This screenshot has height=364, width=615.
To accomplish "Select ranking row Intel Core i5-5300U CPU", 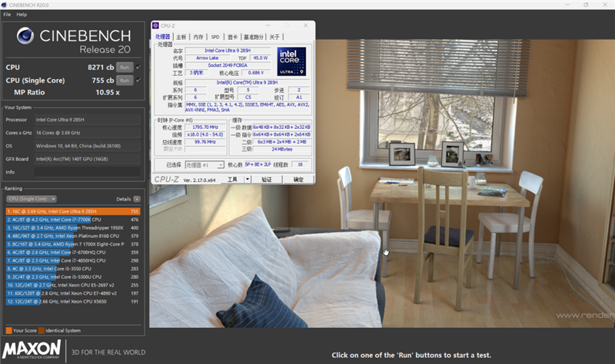I will click(x=73, y=277).
